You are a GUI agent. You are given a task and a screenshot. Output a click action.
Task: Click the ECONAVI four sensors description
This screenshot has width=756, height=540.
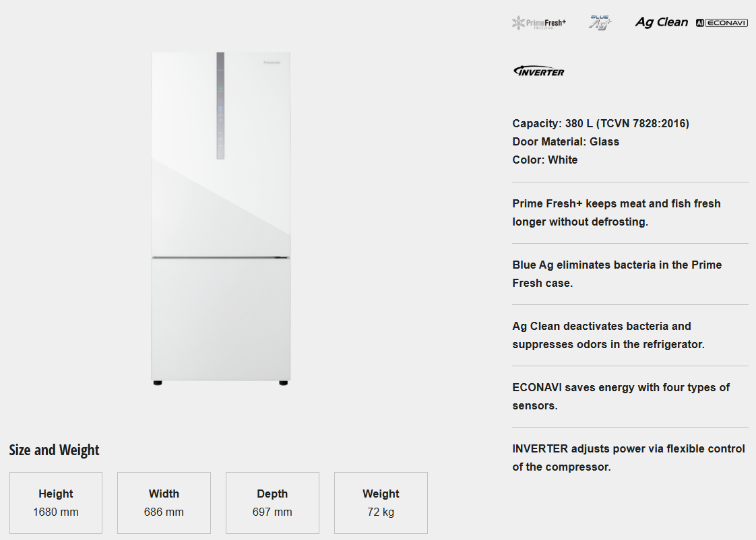(621, 397)
